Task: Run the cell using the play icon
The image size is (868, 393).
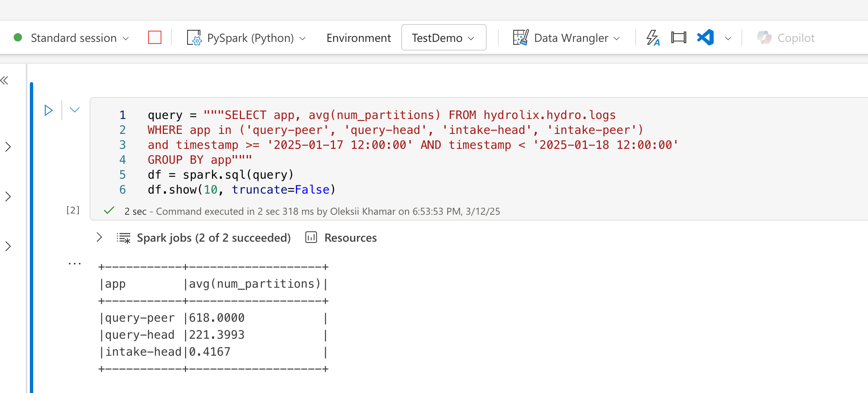Action: 49,109
